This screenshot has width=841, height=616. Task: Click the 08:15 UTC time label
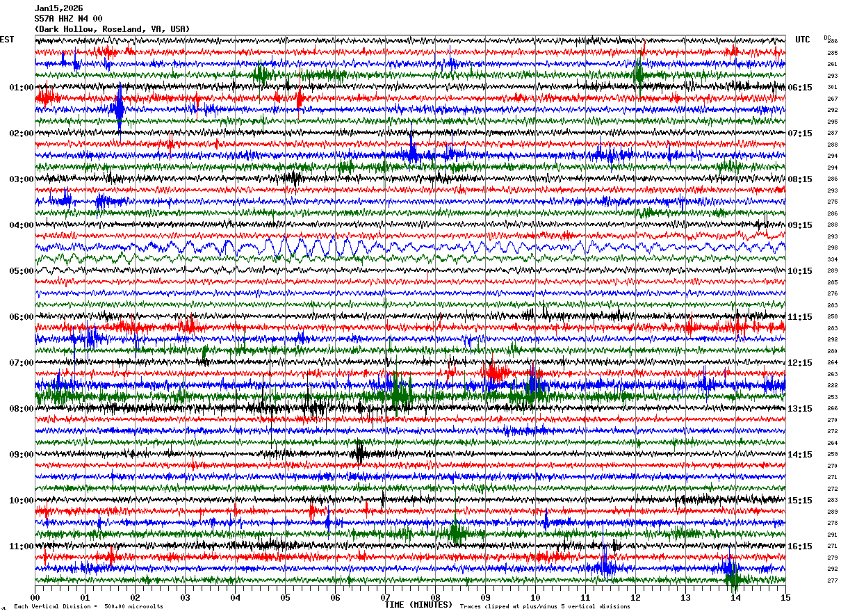(x=800, y=179)
